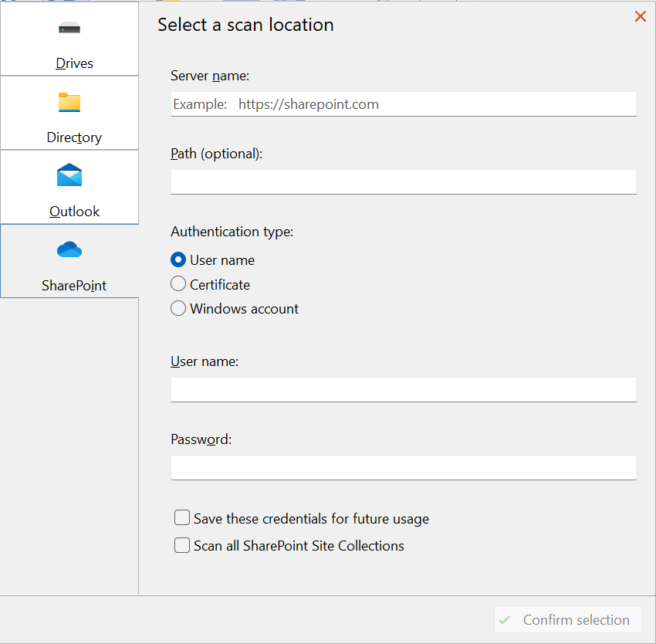Select Windows account authentication
The image size is (656, 644).
(x=178, y=308)
